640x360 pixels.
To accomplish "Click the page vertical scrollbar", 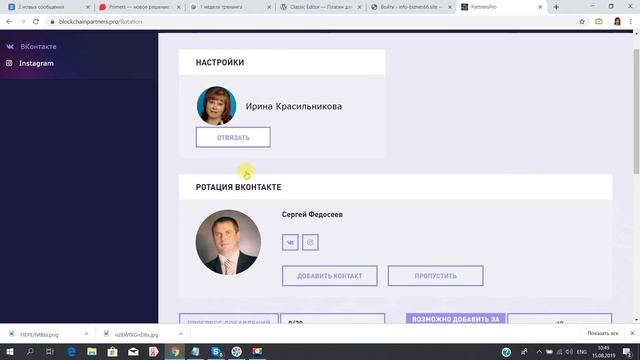I will pyautogui.click(x=636, y=112).
